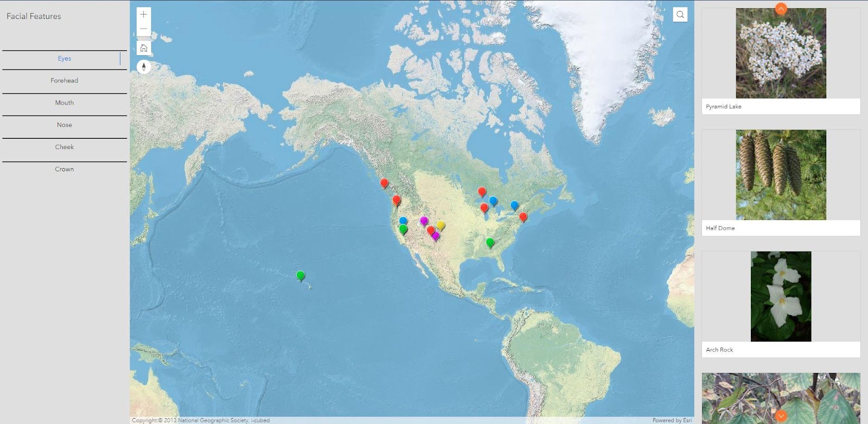The height and width of the screenshot is (424, 868).
Task: Click the Half Dome caption
Action: tap(720, 228)
